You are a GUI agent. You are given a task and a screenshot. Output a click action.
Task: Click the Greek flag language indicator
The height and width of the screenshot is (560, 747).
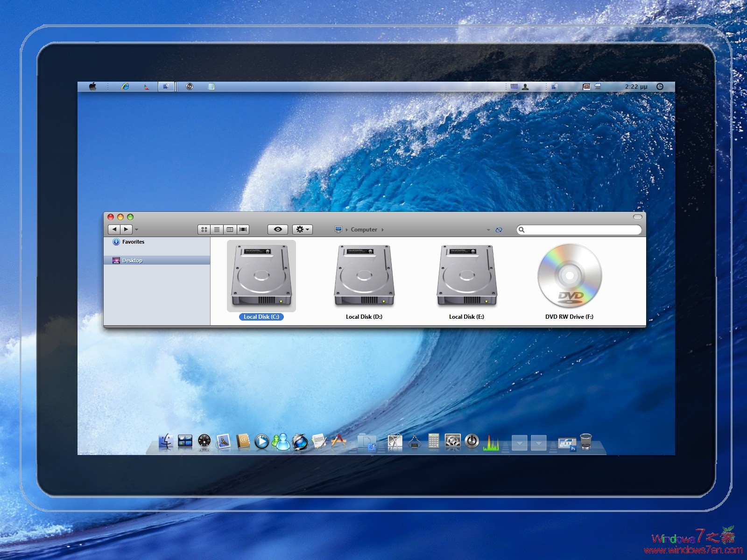pyautogui.click(x=514, y=86)
